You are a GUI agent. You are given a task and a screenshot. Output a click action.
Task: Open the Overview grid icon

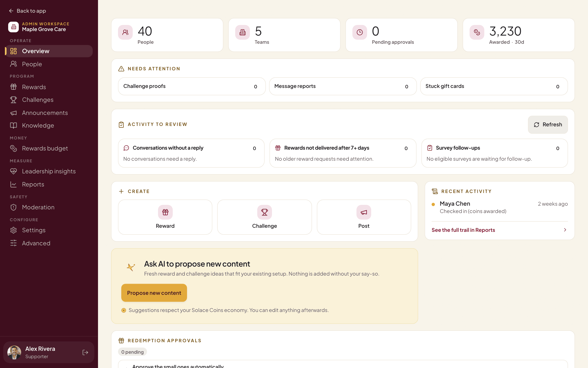13,51
